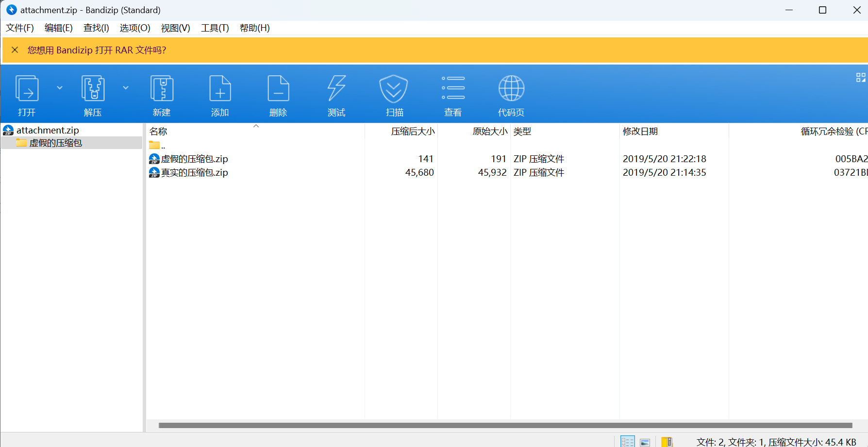This screenshot has width=868, height=447.
Task: Maximize the Bandizip window
Action: pos(822,10)
